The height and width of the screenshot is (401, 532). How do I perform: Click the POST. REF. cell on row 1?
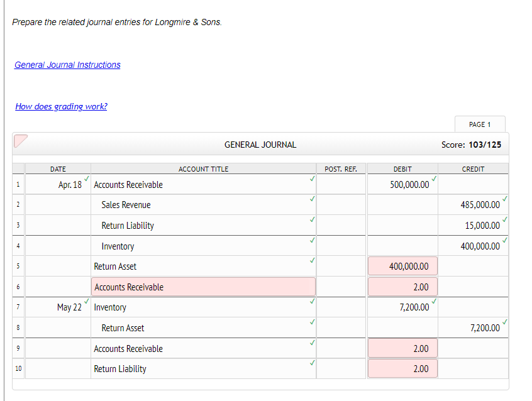pos(340,184)
